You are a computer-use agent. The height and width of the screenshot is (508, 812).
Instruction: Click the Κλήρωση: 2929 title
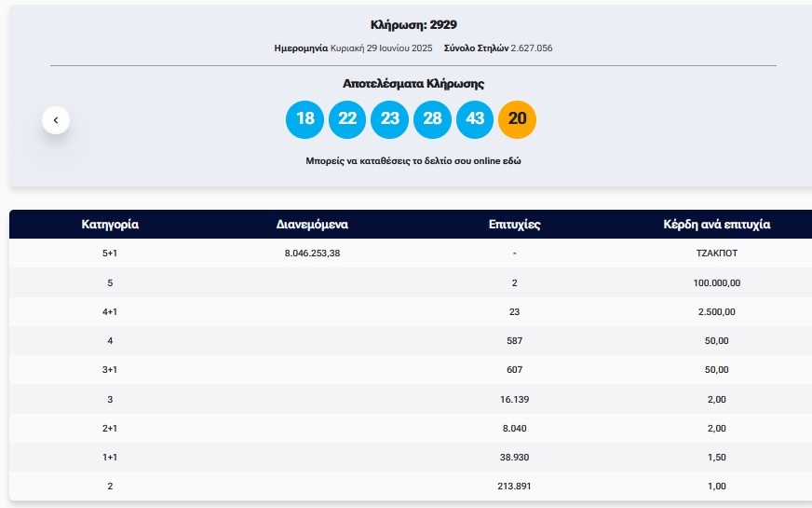pyautogui.click(x=413, y=25)
